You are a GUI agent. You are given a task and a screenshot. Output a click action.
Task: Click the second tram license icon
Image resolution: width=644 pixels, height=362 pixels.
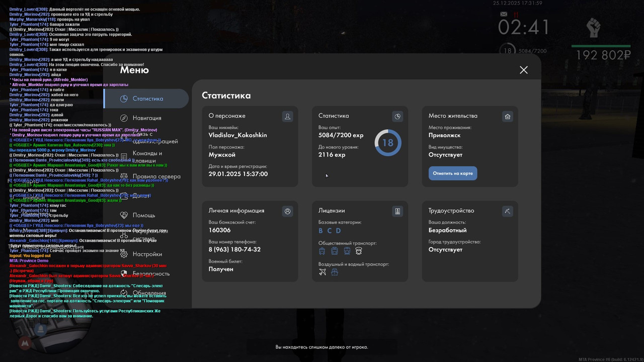(335, 251)
